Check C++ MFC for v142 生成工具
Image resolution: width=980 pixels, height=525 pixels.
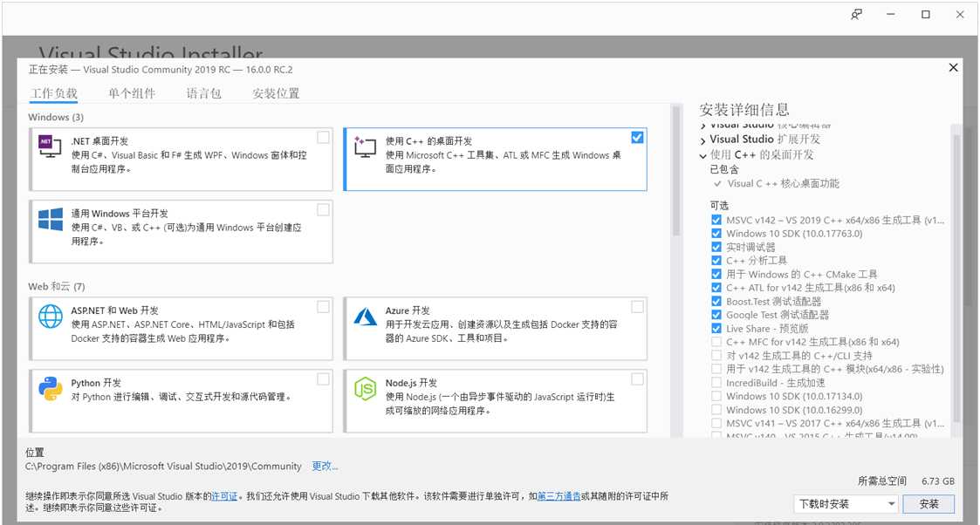716,342
